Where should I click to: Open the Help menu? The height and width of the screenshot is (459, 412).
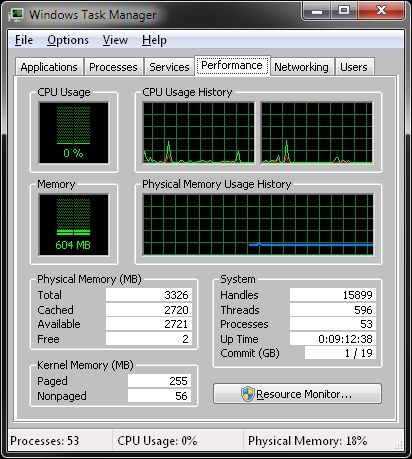(x=154, y=40)
